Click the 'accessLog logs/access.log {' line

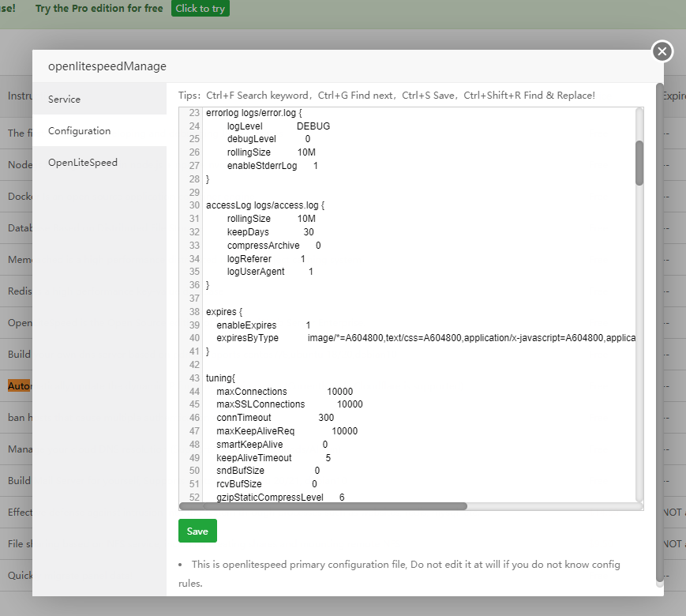pyautogui.click(x=265, y=205)
